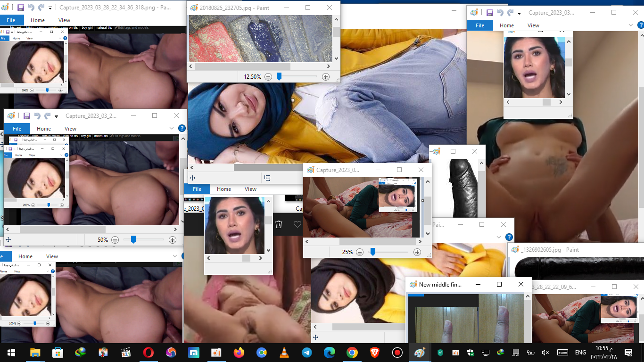The height and width of the screenshot is (362, 644).
Task: Click the pan hand icon in Paint's status bar
Action: [193, 178]
